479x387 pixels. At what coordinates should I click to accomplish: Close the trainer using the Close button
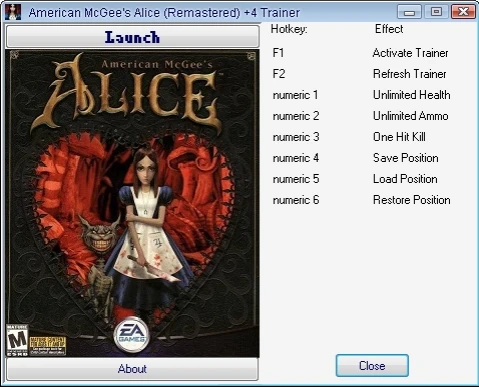[372, 366]
